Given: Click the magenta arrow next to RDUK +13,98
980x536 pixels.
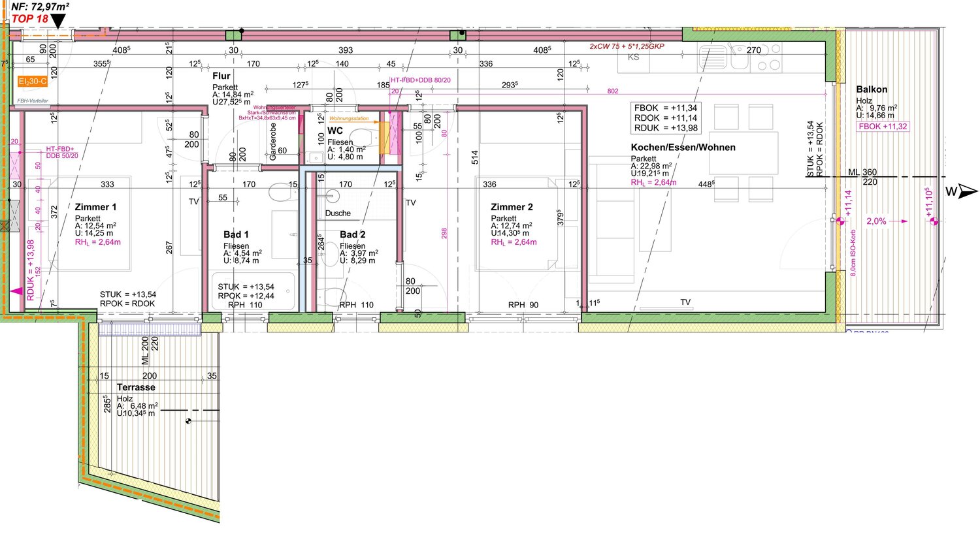Looking at the screenshot, I should pos(15,292).
